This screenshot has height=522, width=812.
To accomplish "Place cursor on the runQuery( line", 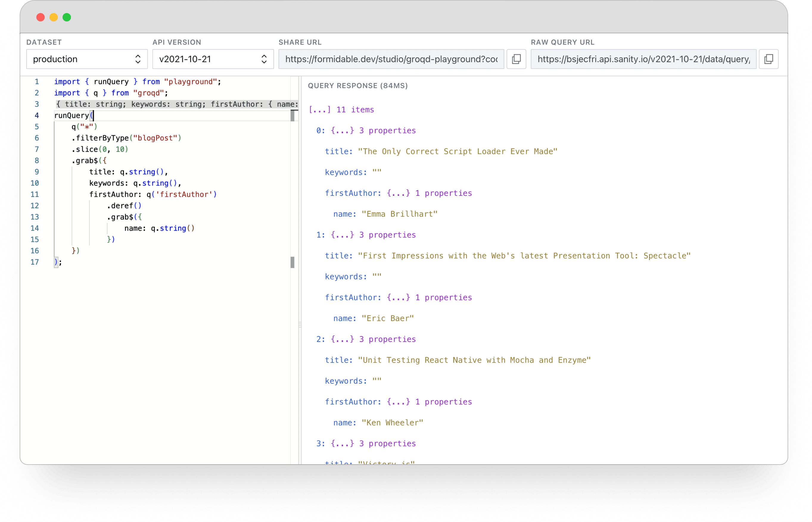I will point(74,116).
